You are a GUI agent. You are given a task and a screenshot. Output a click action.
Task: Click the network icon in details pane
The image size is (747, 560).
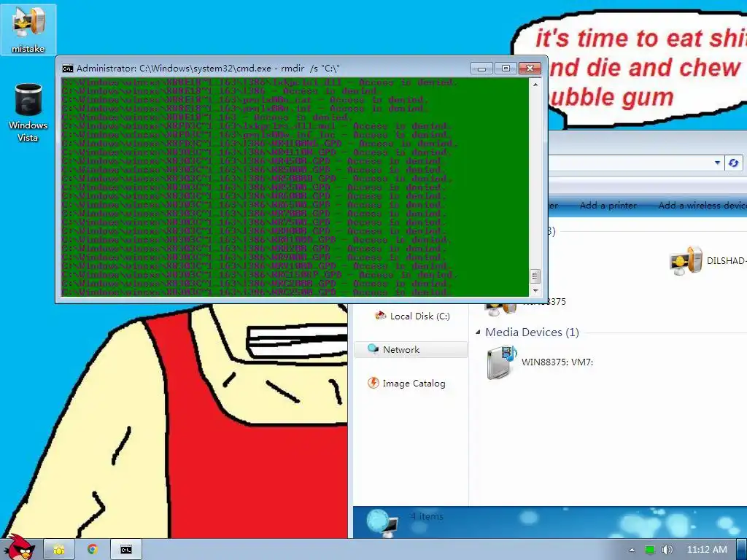click(383, 522)
